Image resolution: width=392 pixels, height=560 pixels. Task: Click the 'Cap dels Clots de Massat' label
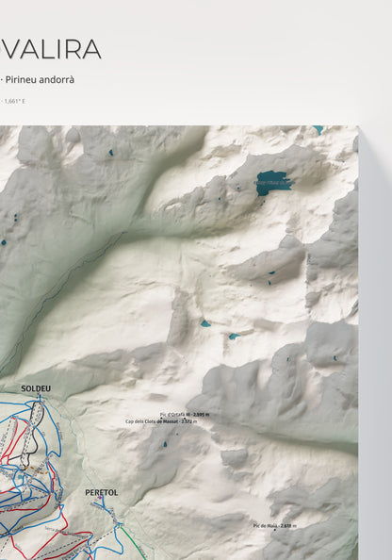[x=161, y=421]
